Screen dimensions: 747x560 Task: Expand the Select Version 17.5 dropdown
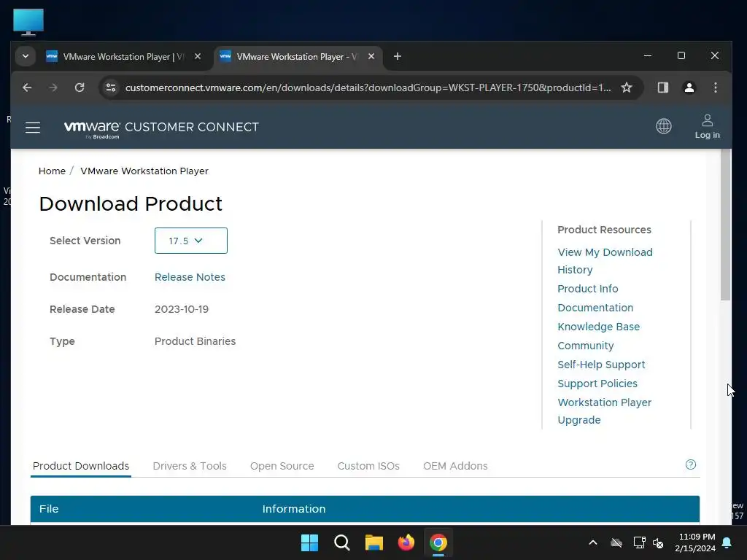coord(191,241)
